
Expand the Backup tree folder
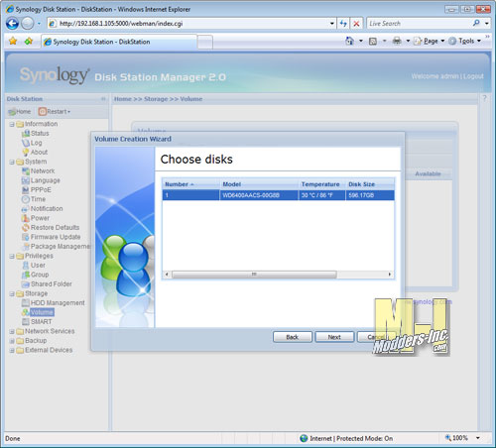pos(12,341)
